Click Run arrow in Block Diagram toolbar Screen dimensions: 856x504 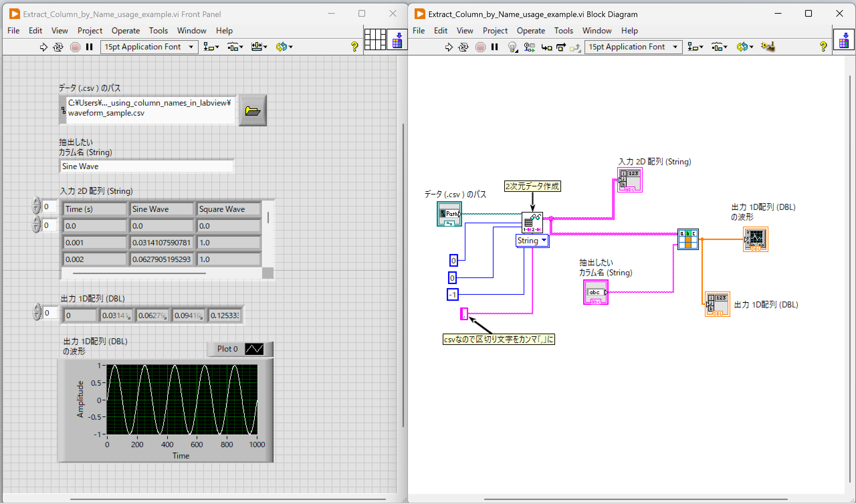click(x=449, y=47)
